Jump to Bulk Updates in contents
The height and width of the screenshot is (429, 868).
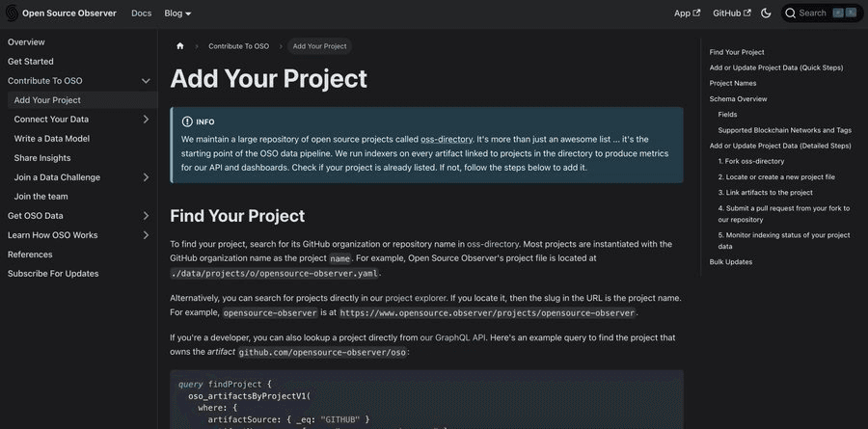click(x=731, y=262)
